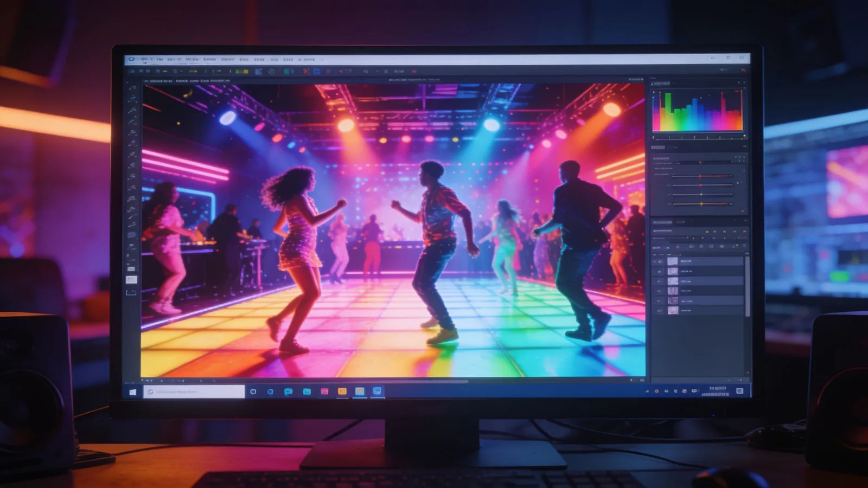The width and height of the screenshot is (868, 488).
Task: Click the yellow icon in the top toolbar
Action: pos(246,72)
